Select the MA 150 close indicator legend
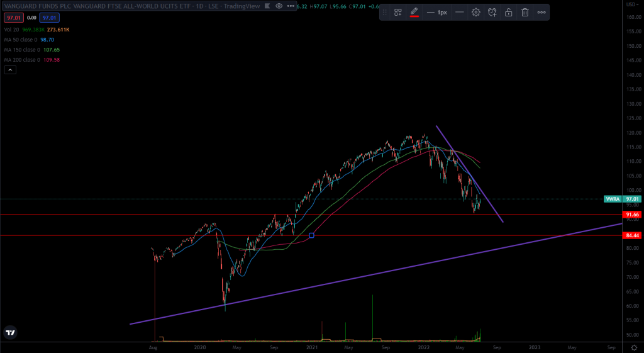The height and width of the screenshot is (353, 644). click(x=22, y=50)
